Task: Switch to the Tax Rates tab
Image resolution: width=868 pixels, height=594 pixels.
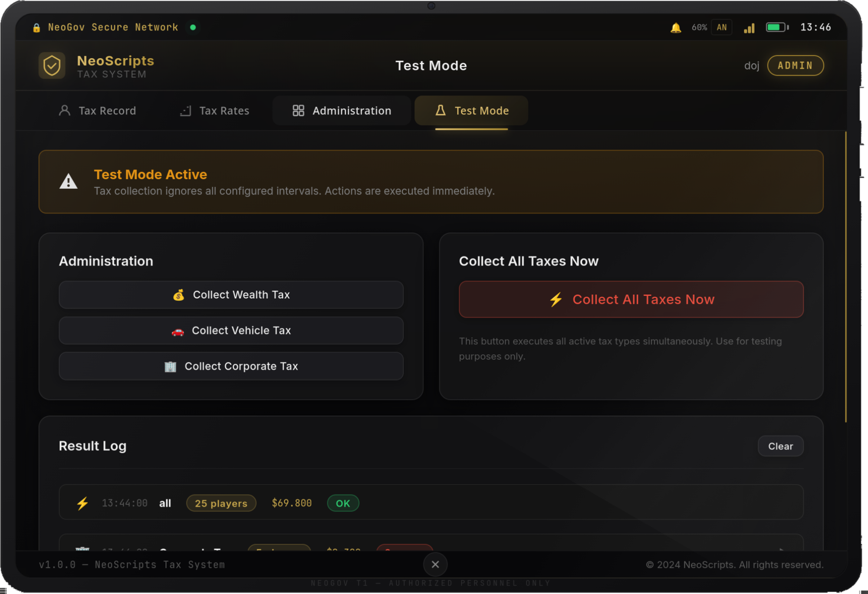Action: (215, 111)
